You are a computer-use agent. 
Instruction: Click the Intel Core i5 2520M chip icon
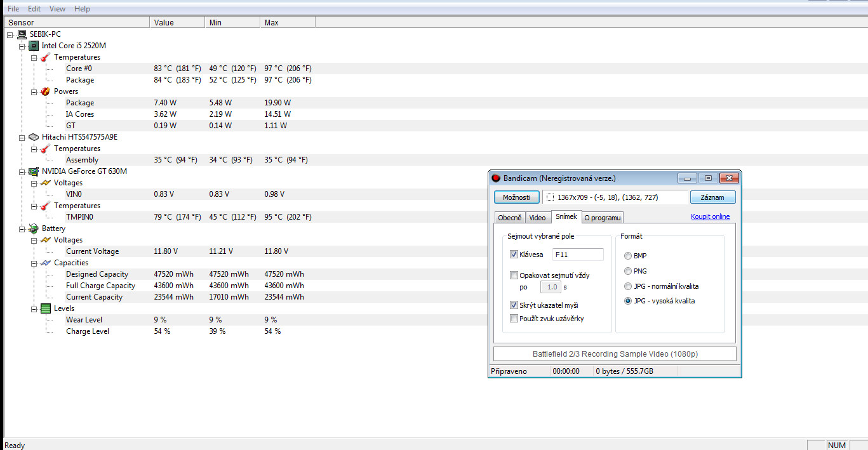coord(34,46)
